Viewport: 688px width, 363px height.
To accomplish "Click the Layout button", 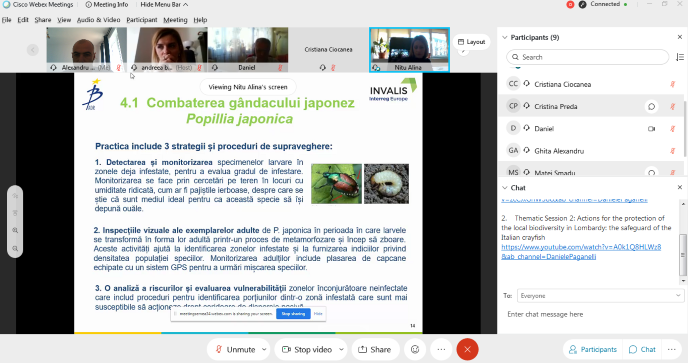I will (x=471, y=42).
